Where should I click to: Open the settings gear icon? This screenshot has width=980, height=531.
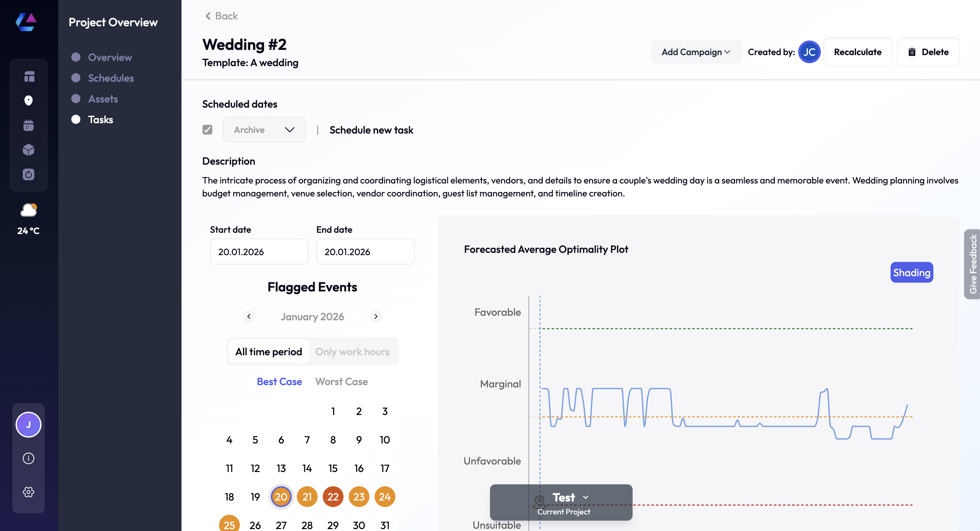(29, 492)
